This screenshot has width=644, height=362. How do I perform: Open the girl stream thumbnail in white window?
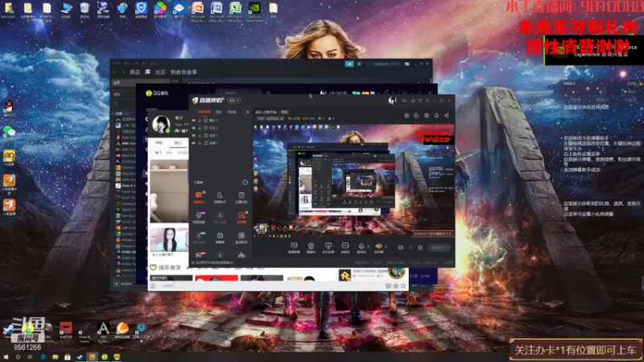pos(169,239)
